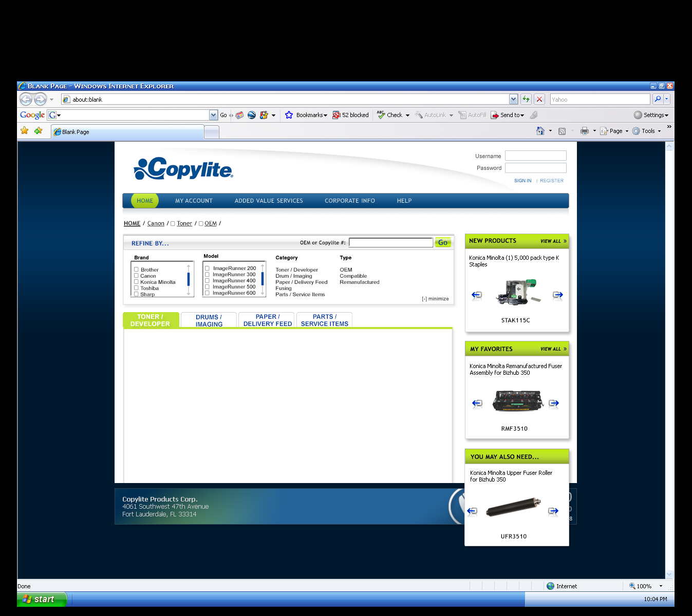Check the ImageRunner 300 model checkbox
This screenshot has height=616, width=692.
(x=208, y=275)
